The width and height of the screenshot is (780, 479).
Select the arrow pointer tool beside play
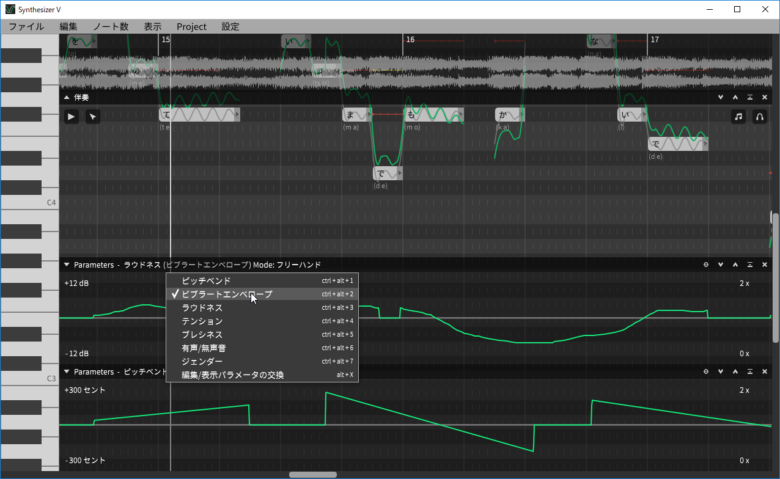pyautogui.click(x=93, y=116)
